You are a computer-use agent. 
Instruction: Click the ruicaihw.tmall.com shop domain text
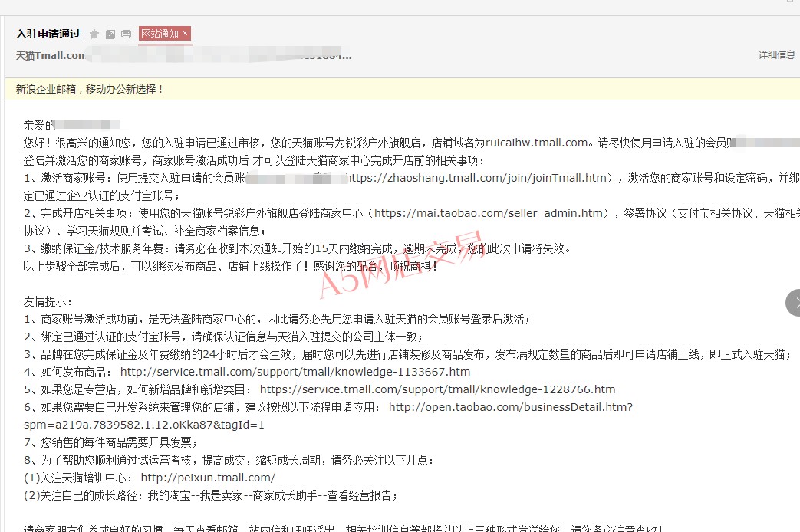[536, 143]
